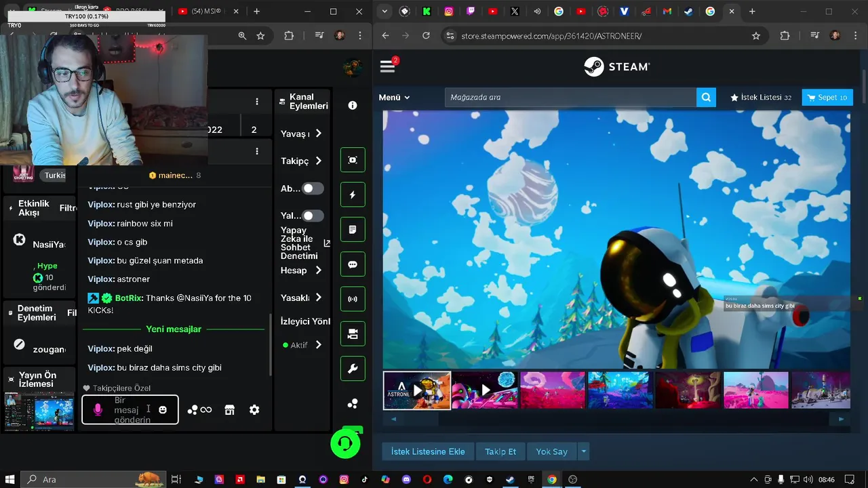Click the Steam Mağazada ara search field
This screenshot has height=488, width=868.
(x=570, y=98)
